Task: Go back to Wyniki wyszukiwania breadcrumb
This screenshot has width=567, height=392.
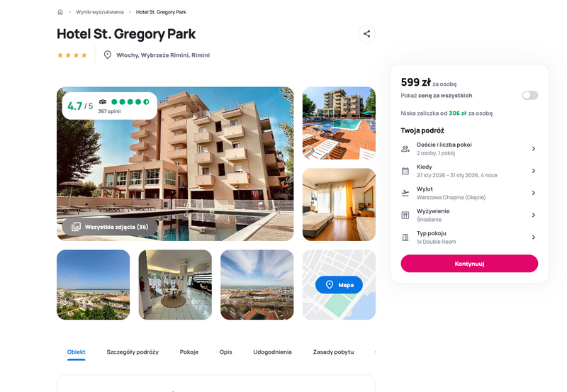Action: 100,12
